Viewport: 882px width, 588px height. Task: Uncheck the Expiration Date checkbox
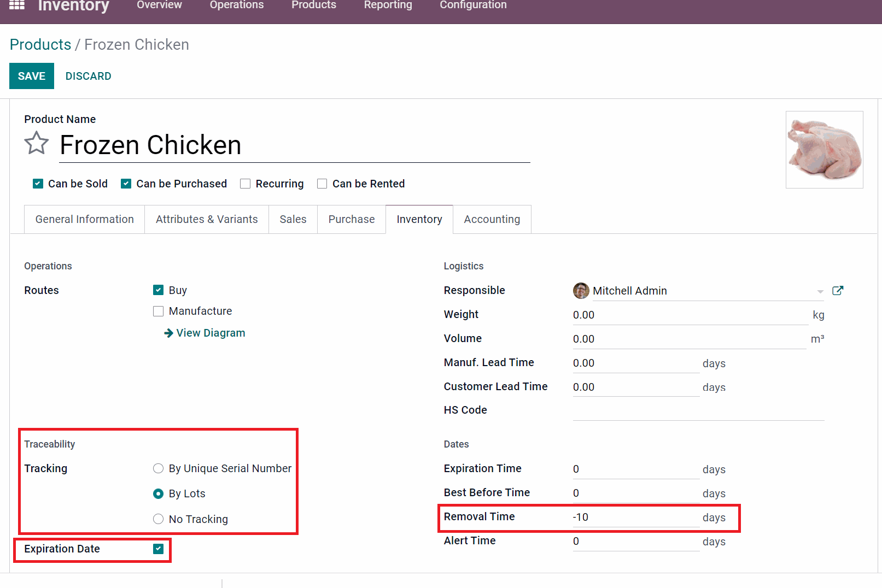pos(158,549)
